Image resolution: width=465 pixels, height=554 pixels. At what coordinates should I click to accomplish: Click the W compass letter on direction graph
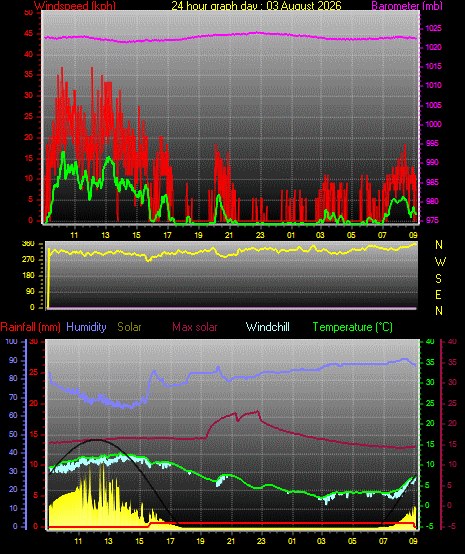click(440, 262)
